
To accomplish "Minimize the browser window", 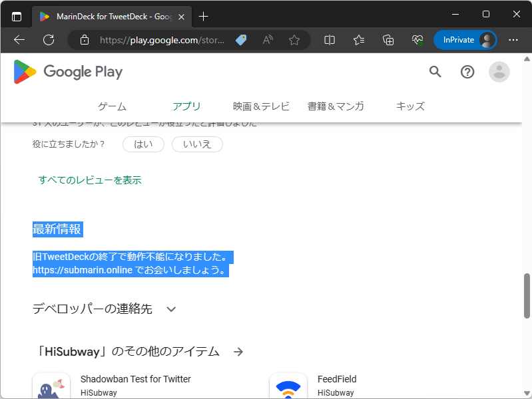I will coord(455,14).
